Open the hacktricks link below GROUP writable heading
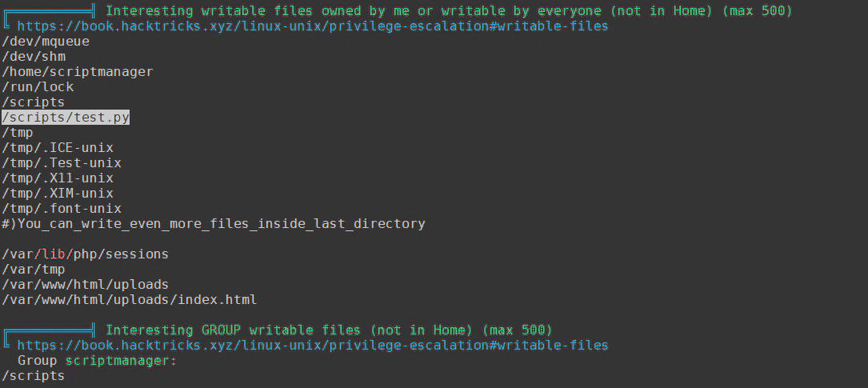The width and height of the screenshot is (868, 388). point(312,346)
